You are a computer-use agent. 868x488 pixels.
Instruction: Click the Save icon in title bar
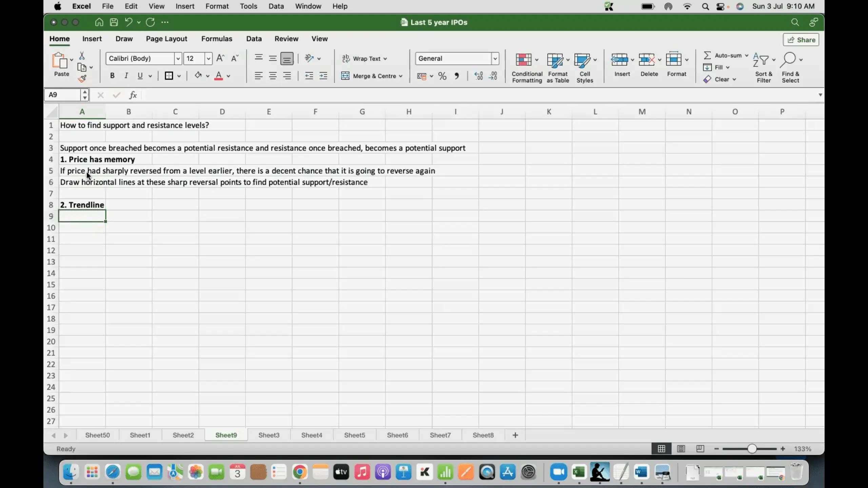click(114, 22)
